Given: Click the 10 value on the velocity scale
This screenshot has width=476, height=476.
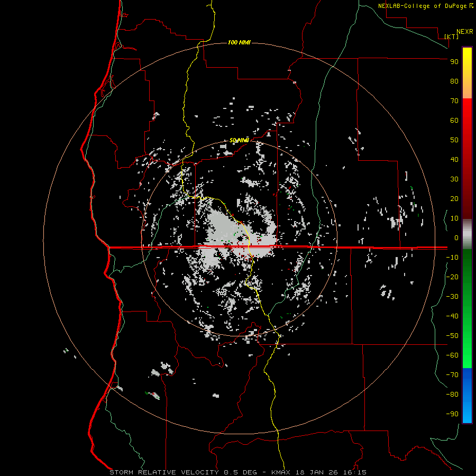Looking at the screenshot, I should click(454, 218).
